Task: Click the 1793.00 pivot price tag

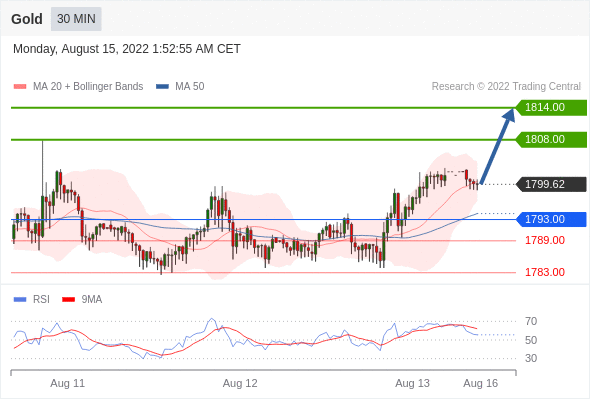Action: click(x=552, y=219)
